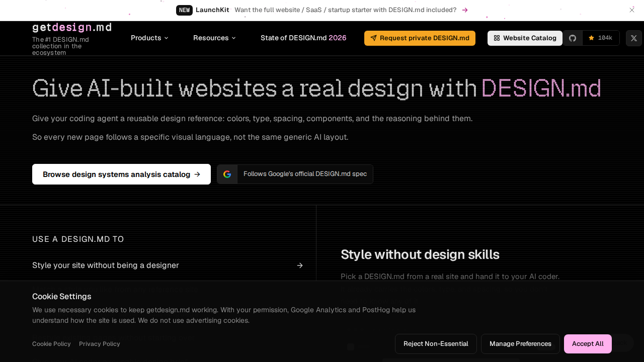The height and width of the screenshot is (362, 644).
Task: Click arrow beside Style your site row
Action: 300,265
